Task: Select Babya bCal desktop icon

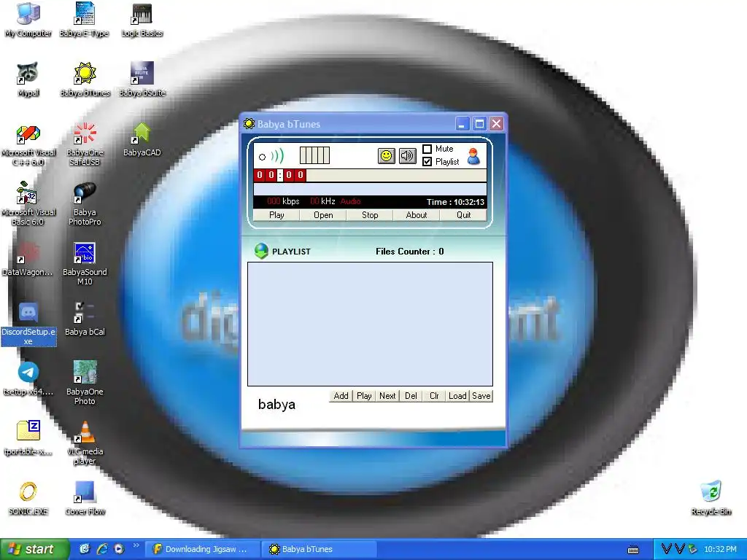Action: coord(85,319)
